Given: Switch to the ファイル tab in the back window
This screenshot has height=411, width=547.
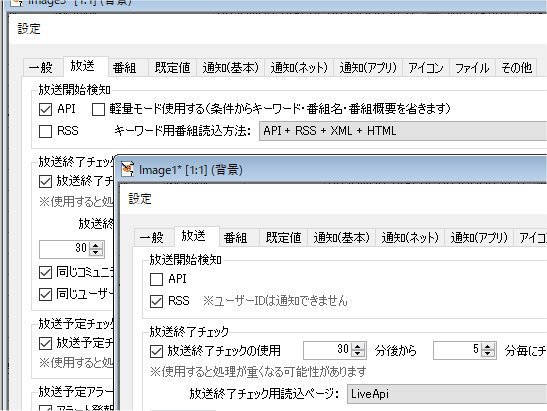Looking at the screenshot, I should [x=472, y=67].
